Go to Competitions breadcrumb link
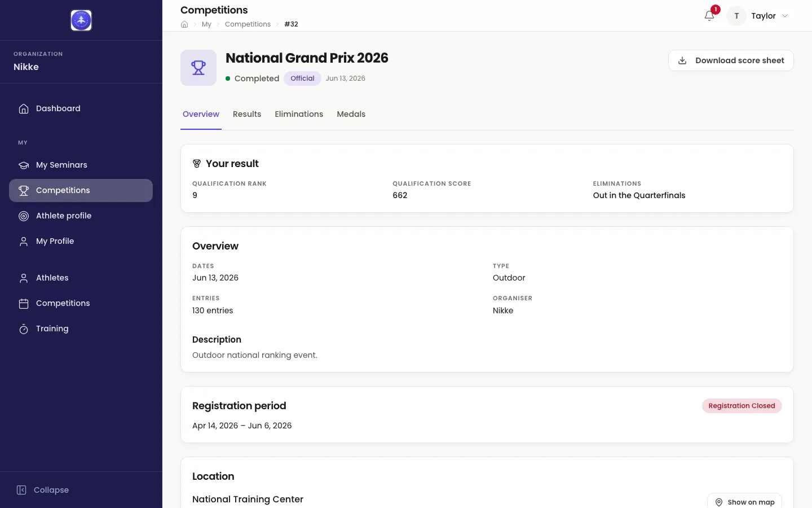The height and width of the screenshot is (508, 812). point(248,24)
